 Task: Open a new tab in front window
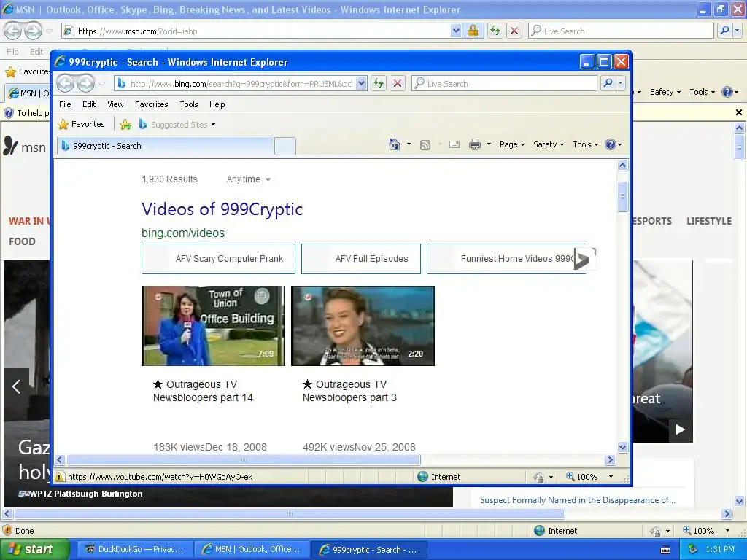(x=285, y=146)
